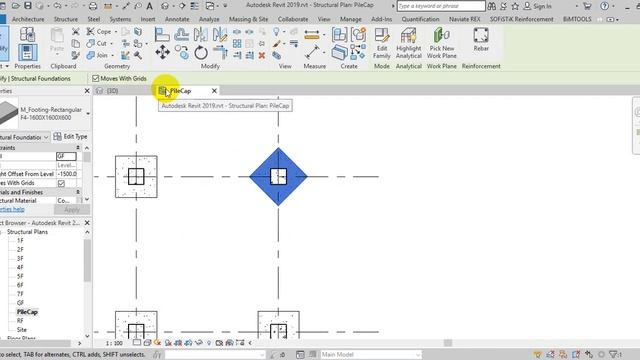Click the filter selection status icon
The width and height of the screenshot is (640, 360).
point(616,354)
